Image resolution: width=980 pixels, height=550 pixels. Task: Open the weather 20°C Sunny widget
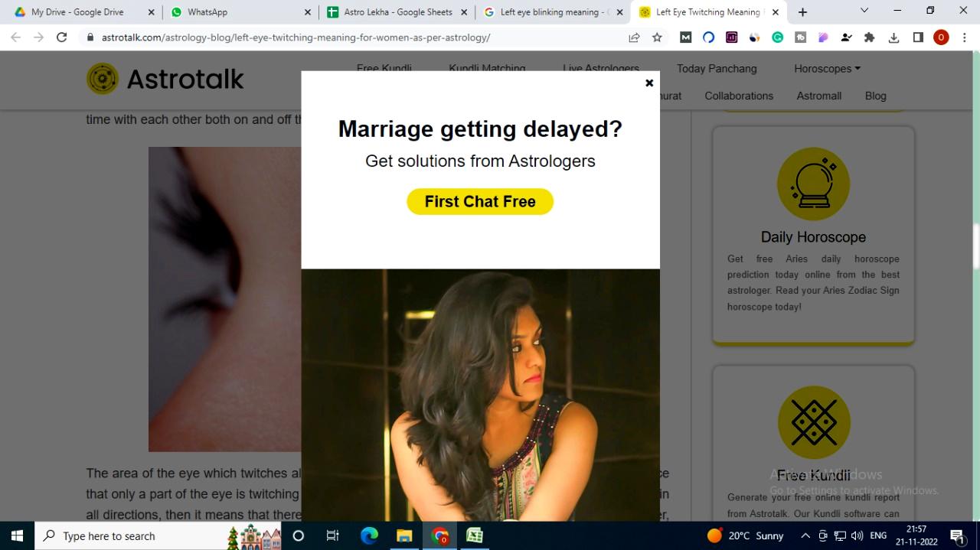745,535
